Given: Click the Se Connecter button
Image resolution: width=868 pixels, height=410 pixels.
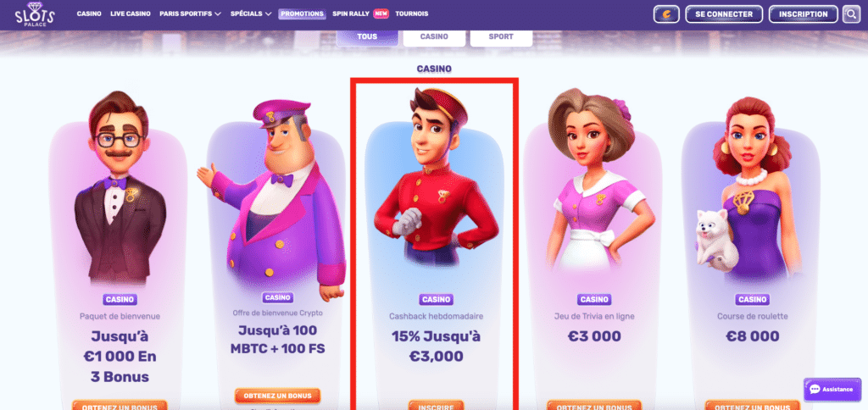Looking at the screenshot, I should pos(724,14).
